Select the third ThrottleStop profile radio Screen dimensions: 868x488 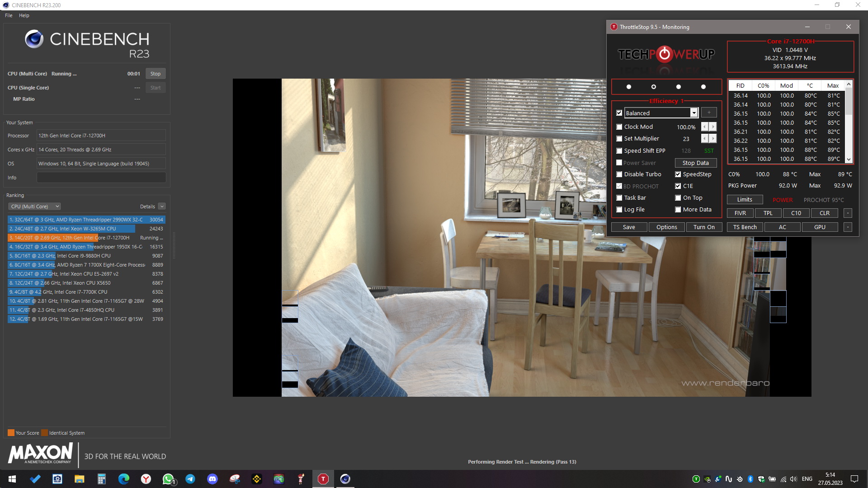(678, 87)
